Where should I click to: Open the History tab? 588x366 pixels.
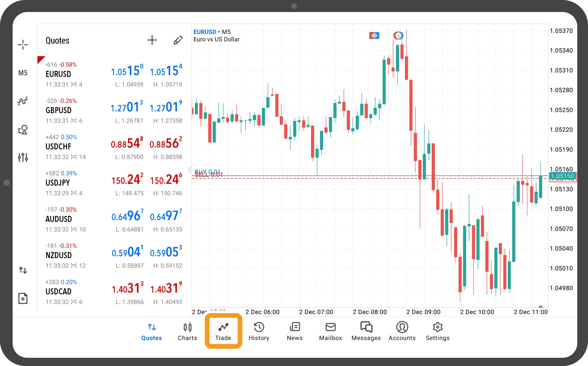point(259,331)
